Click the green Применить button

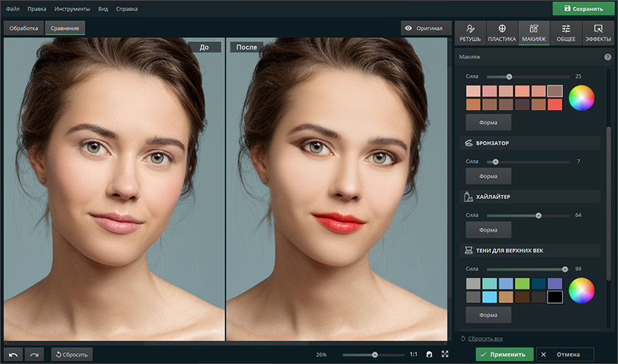point(504,355)
